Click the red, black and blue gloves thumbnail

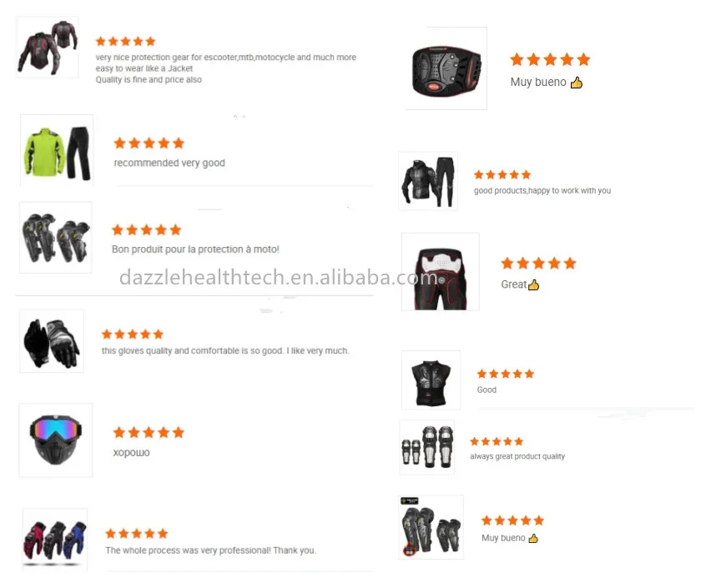click(55, 540)
